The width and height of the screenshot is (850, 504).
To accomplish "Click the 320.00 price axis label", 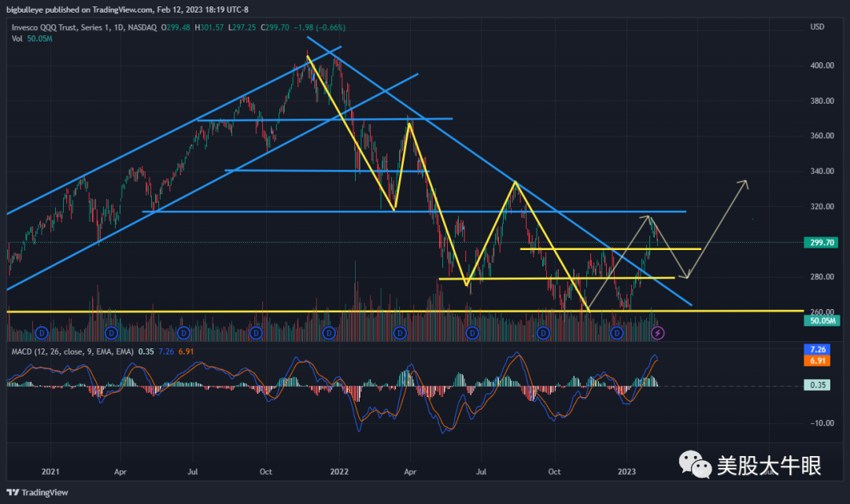I will coord(822,206).
